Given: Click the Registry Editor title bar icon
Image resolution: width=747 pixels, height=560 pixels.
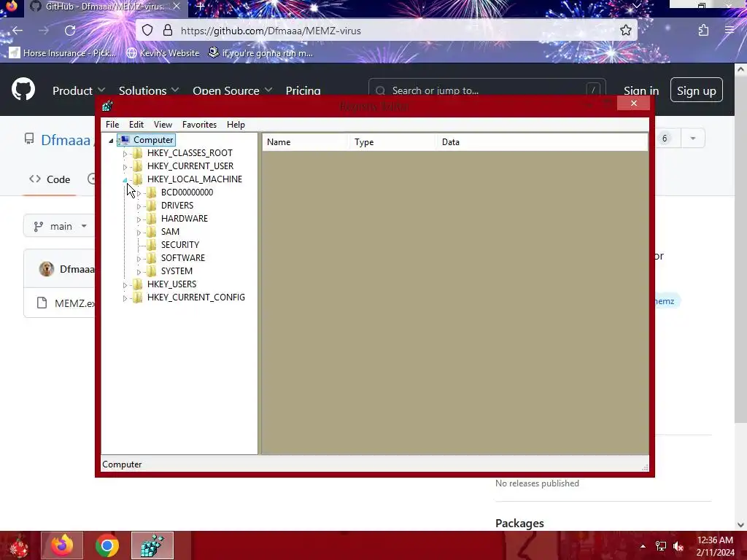Looking at the screenshot, I should (x=107, y=106).
